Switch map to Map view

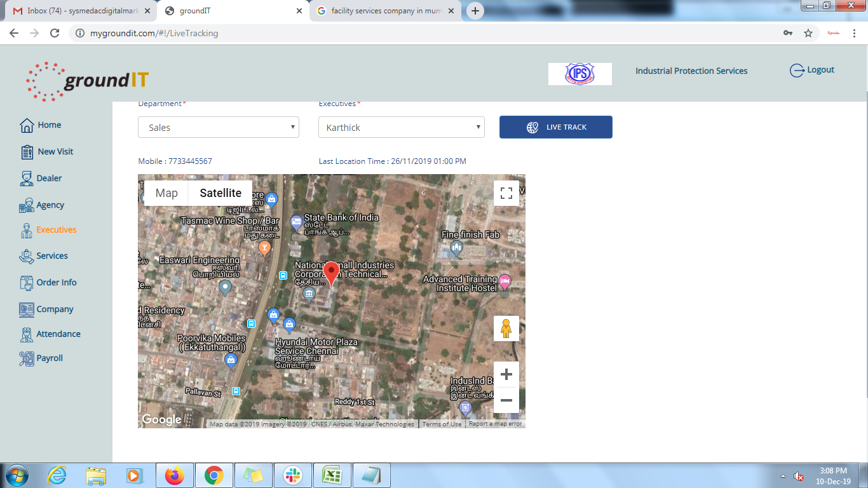coord(166,193)
